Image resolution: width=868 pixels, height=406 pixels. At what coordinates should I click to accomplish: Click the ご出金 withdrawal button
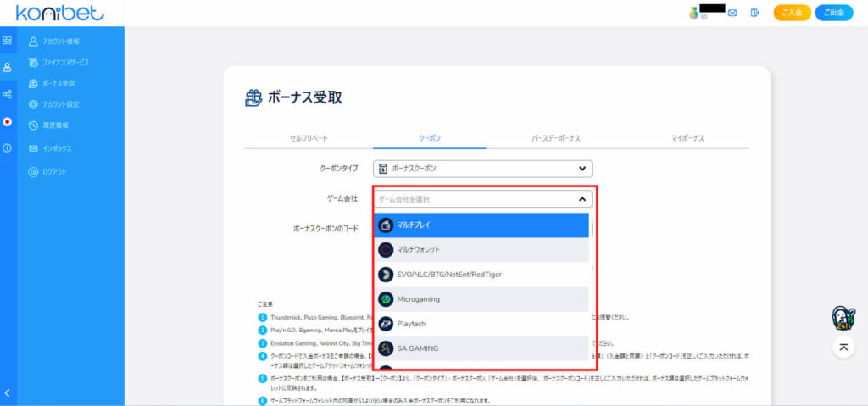point(834,13)
